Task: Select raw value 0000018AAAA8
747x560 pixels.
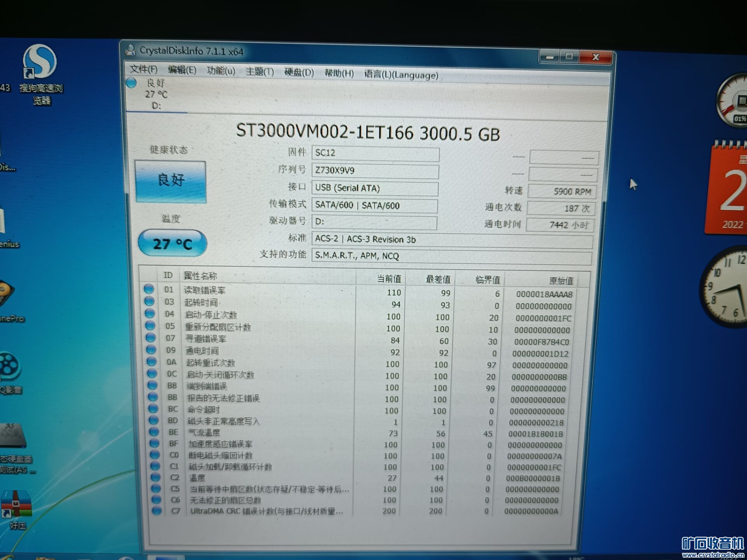Action: click(544, 294)
